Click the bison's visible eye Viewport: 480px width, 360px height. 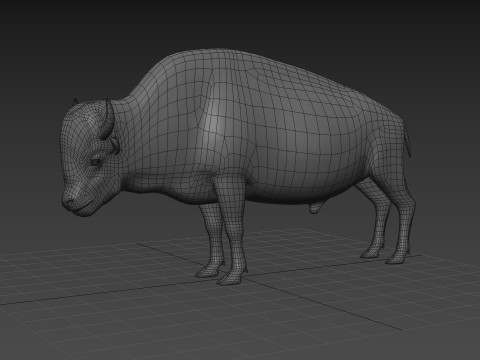[x=96, y=162]
